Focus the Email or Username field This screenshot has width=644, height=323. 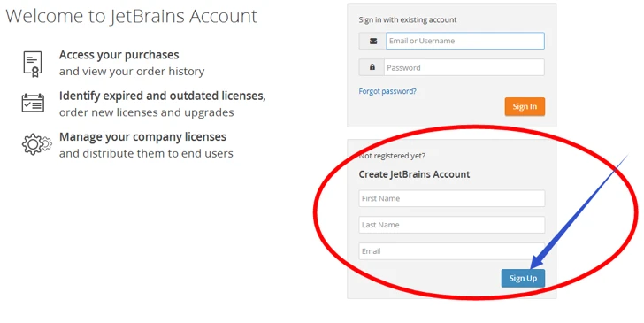[465, 41]
